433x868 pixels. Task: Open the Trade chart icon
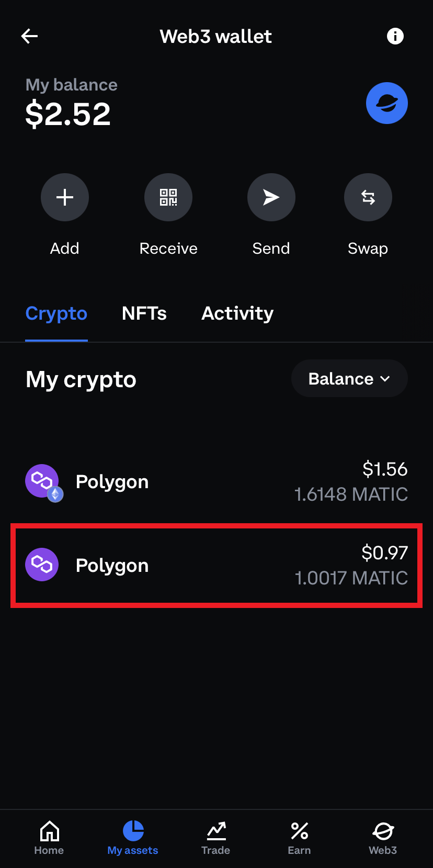pos(215,837)
